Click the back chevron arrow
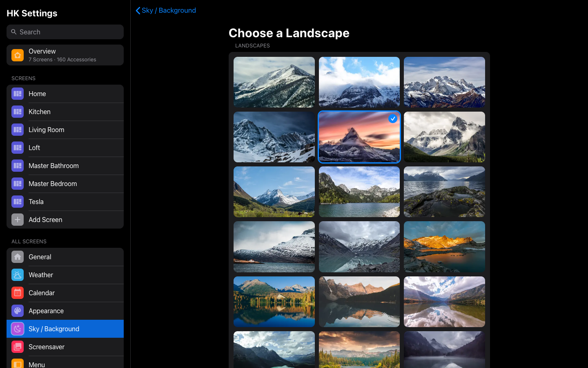 click(x=138, y=11)
